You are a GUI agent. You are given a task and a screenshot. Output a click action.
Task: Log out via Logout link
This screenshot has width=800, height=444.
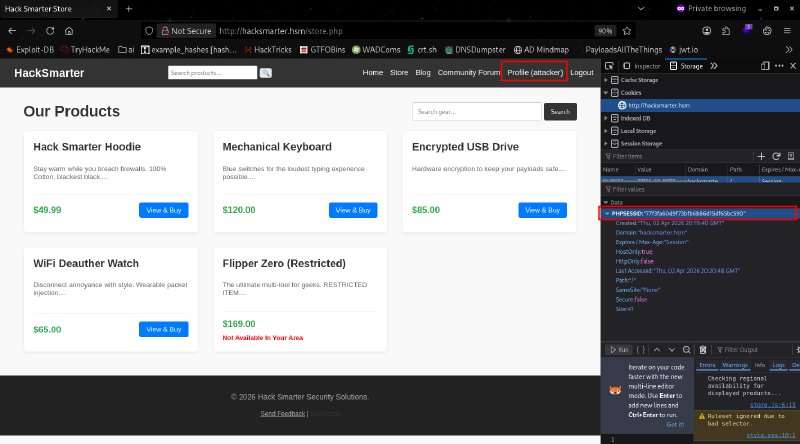tap(582, 72)
